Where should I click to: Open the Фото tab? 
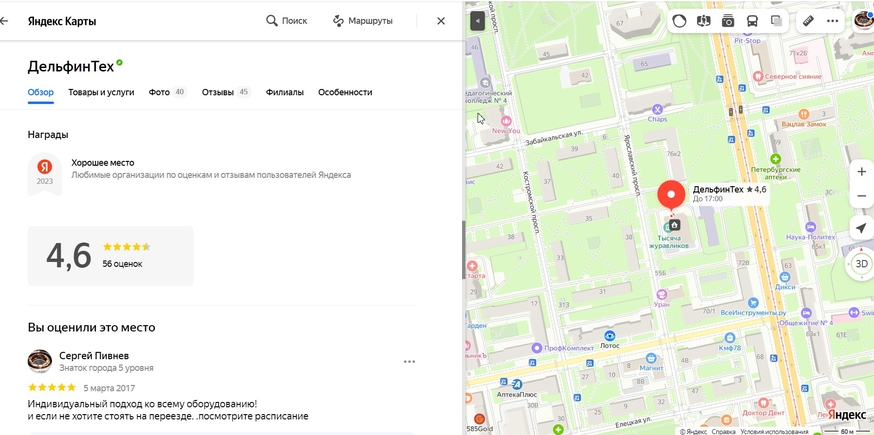(167, 93)
